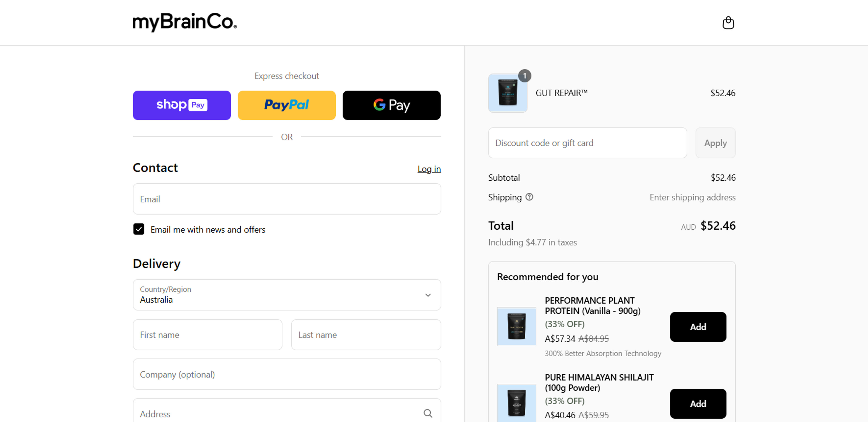Uncheck Email me with news and offers

139,229
